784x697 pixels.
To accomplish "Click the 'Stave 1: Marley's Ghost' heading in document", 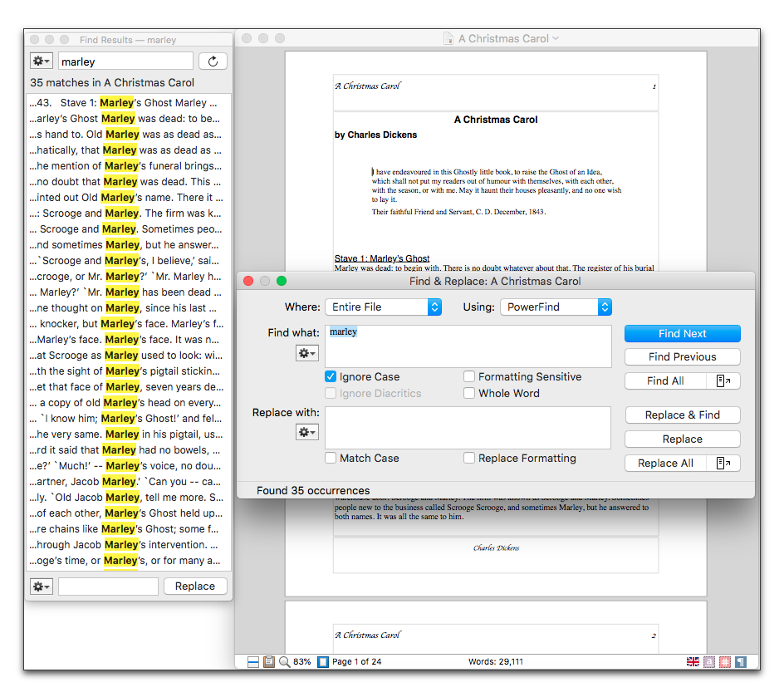I will point(382,258).
